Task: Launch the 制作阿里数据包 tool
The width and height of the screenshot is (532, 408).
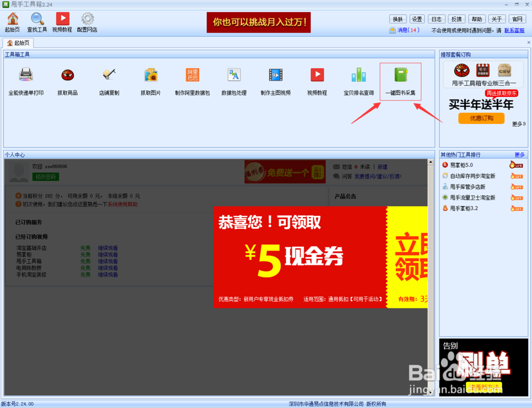Action: click(193, 82)
